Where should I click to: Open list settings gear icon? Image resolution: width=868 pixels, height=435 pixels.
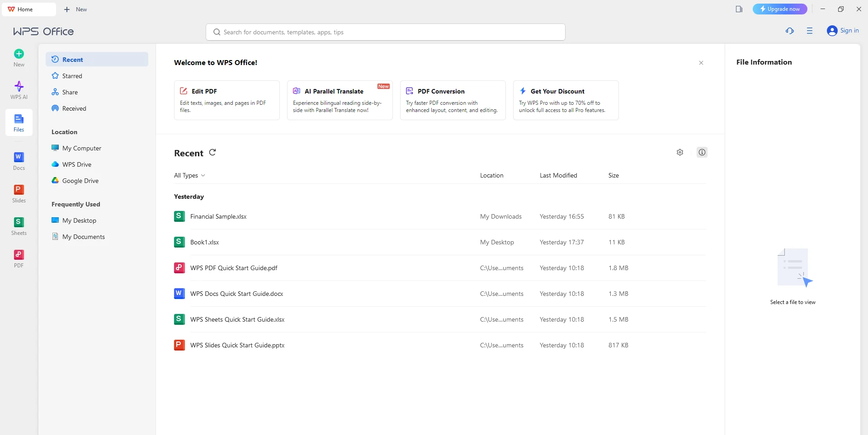point(680,152)
